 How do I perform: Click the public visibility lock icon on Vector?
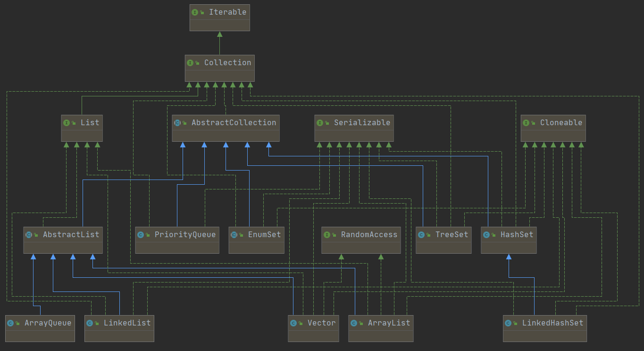(301, 324)
